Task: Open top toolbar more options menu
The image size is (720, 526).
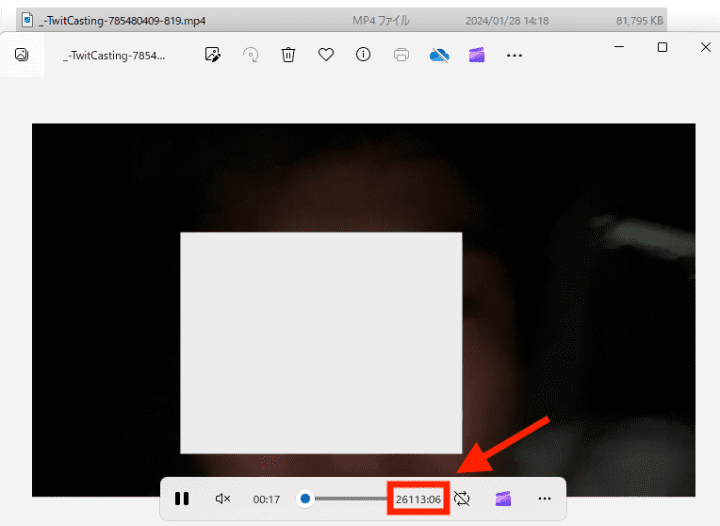Action: click(x=514, y=56)
